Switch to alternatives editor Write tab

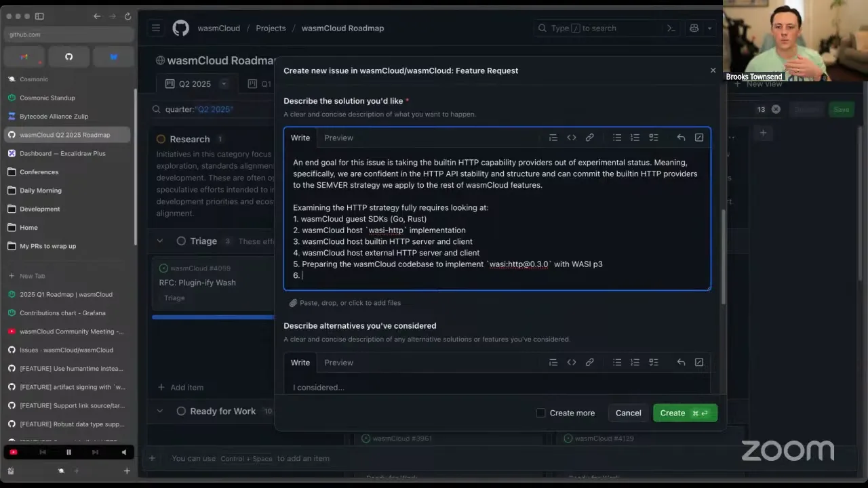300,363
